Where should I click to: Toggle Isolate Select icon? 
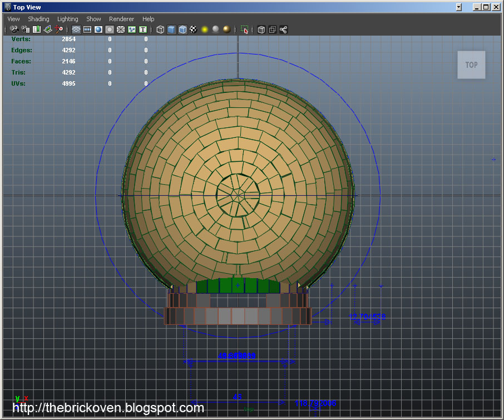[244, 29]
